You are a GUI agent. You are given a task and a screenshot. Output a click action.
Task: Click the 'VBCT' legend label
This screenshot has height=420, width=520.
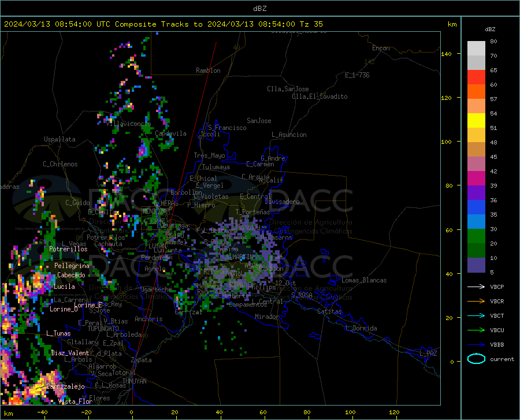pyautogui.click(x=497, y=315)
